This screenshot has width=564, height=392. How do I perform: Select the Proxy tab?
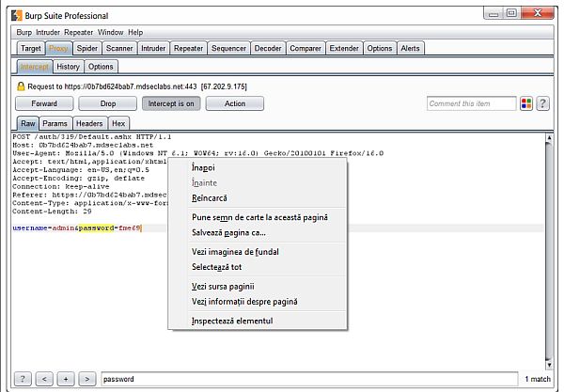(58, 48)
